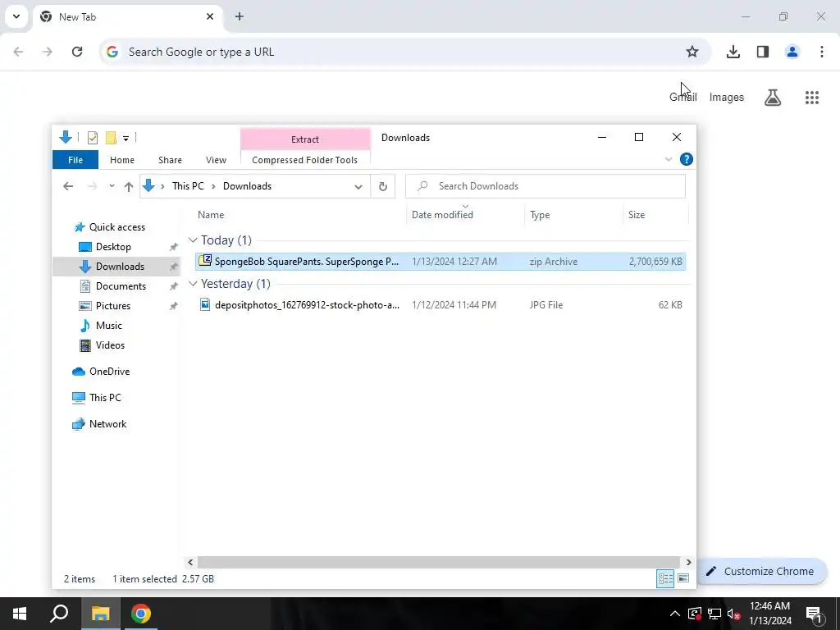Refresh the Downloads folder view
Viewport: 840px width, 630px height.
coord(382,186)
